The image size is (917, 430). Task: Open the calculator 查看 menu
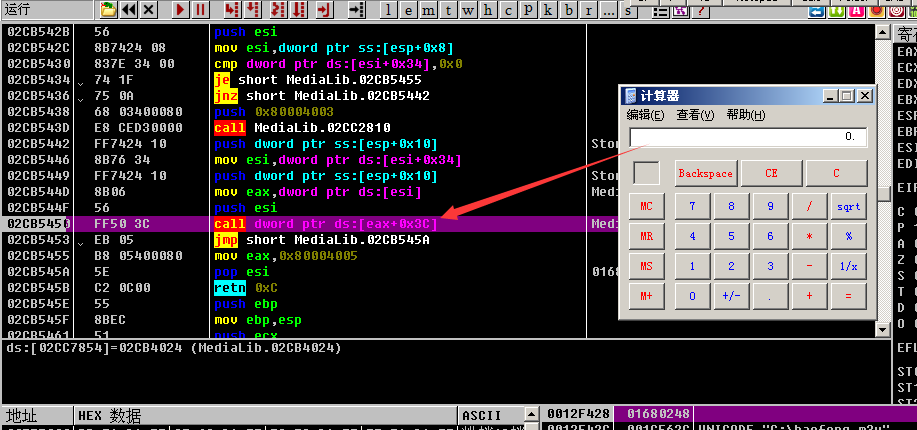tap(695, 115)
